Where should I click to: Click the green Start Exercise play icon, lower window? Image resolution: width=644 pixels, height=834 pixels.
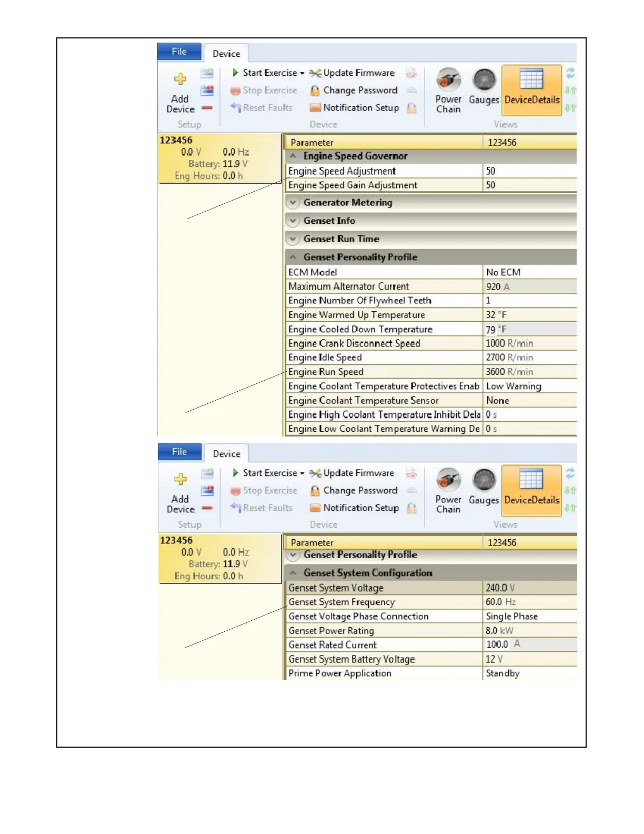[235, 473]
